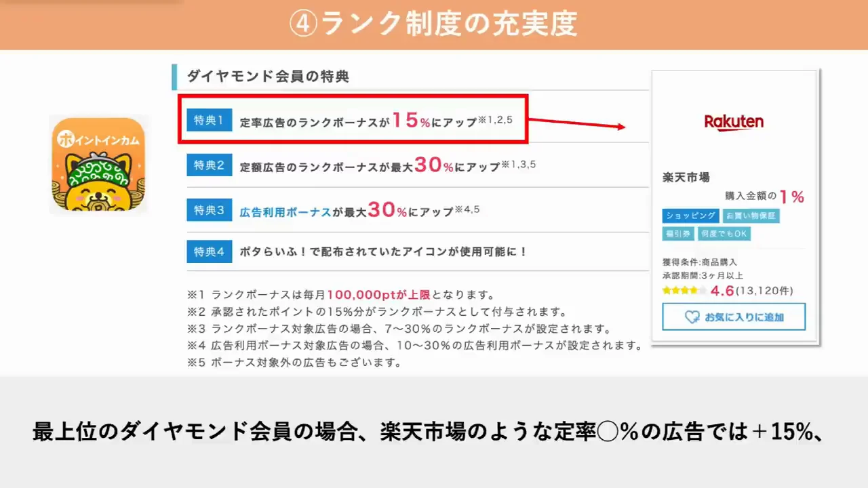Click the (13,120件) review count
This screenshot has width=868, height=488.
click(765, 291)
